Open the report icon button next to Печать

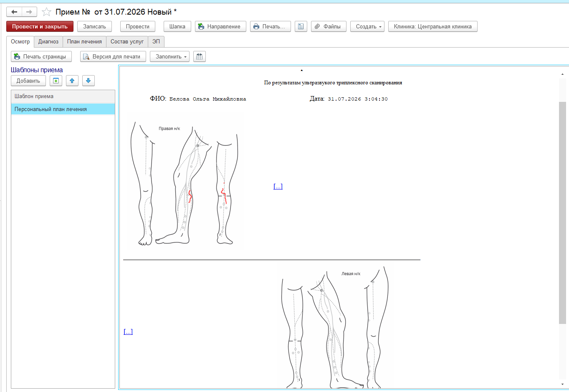point(301,26)
